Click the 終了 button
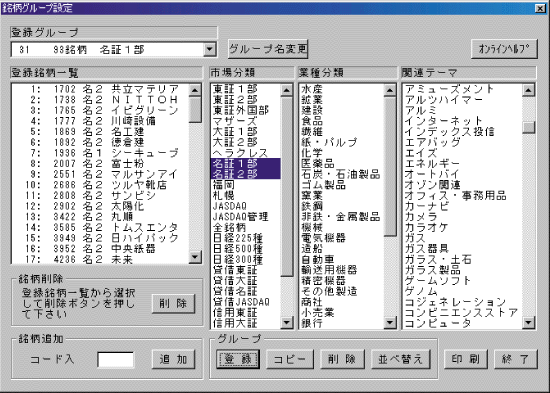550x393 pixels. click(x=516, y=359)
